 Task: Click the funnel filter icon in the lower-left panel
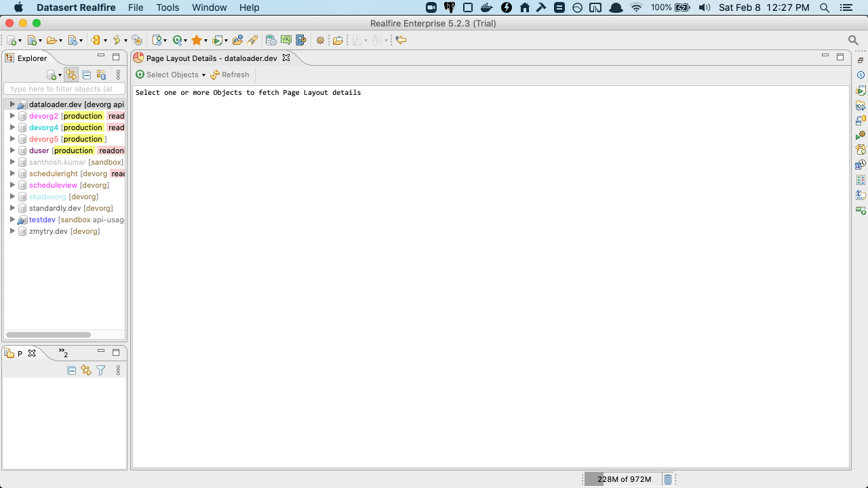(x=101, y=370)
